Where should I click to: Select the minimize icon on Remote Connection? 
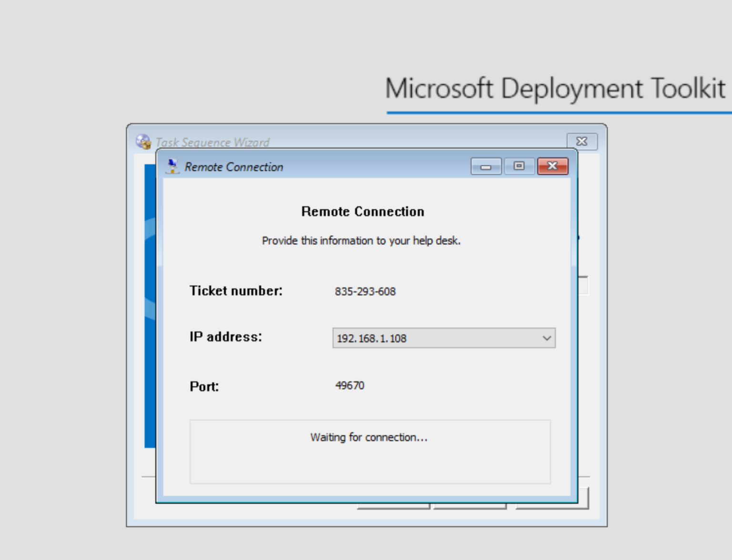(x=485, y=166)
